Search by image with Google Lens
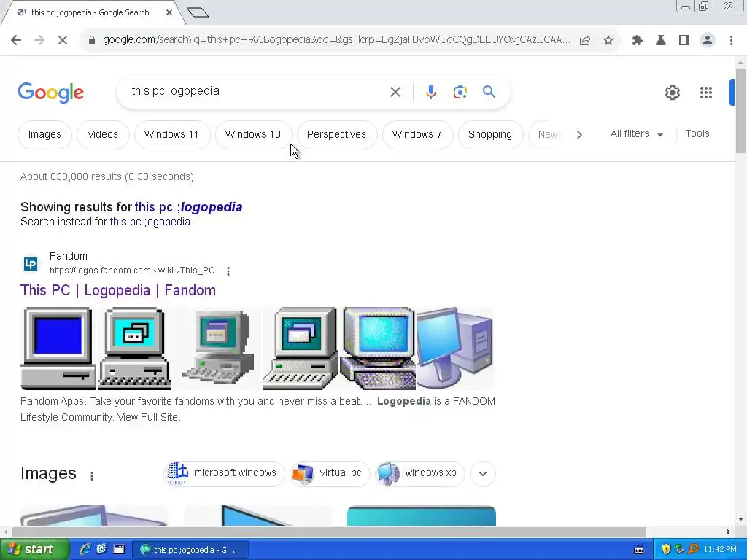The height and width of the screenshot is (560, 747). tap(460, 92)
